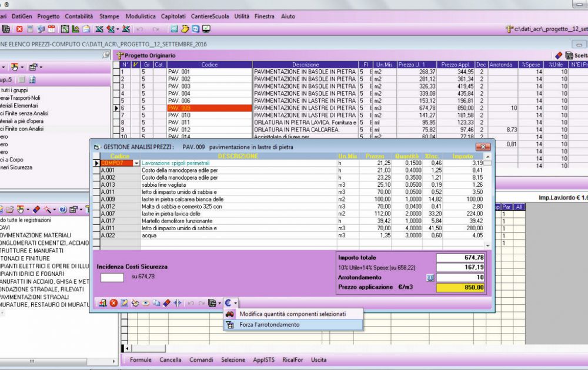588x370 pixels.
Task: Click the blue icon beside Arrotondamento field
Action: (x=430, y=277)
